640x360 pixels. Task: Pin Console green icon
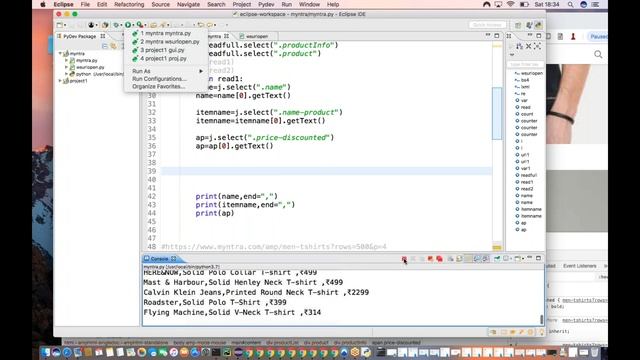pos(497,259)
